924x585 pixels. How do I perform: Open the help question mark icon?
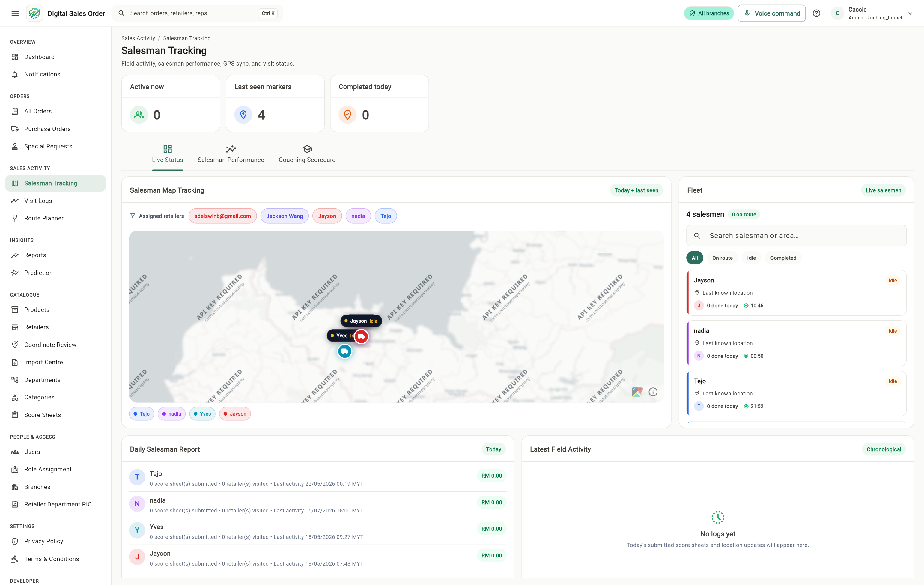817,13
